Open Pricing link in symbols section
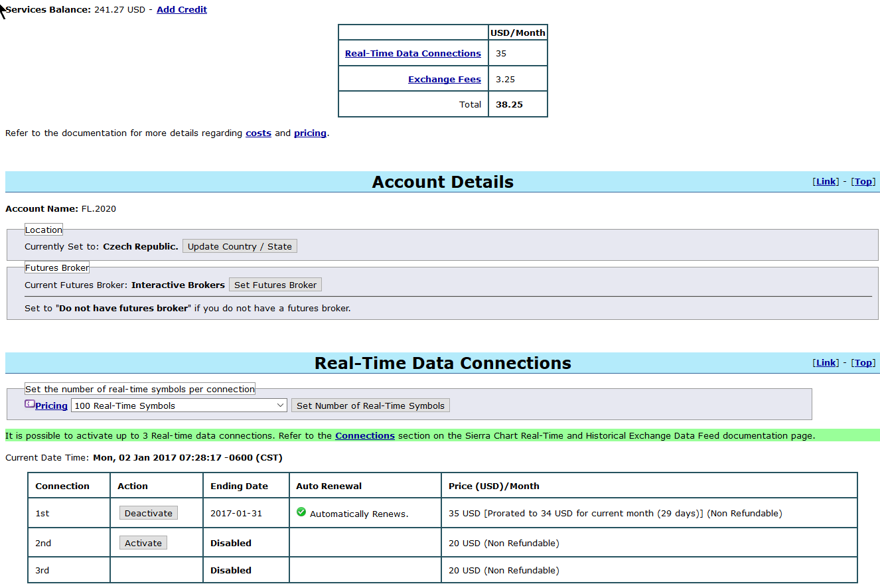The image size is (880, 588). tap(51, 406)
